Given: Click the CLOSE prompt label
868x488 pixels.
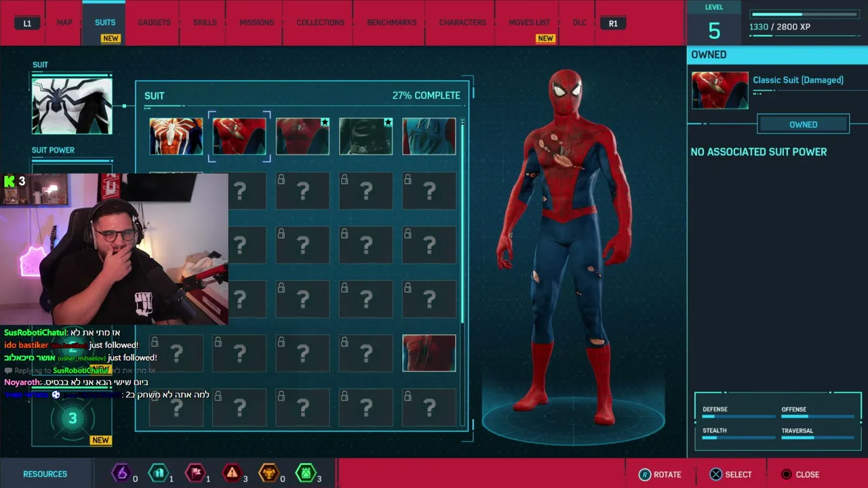Looking at the screenshot, I should click(808, 474).
